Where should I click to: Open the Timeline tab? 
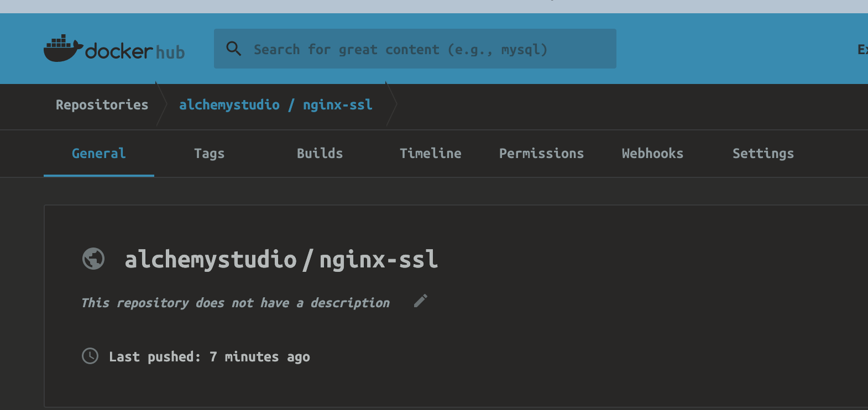pyautogui.click(x=431, y=154)
